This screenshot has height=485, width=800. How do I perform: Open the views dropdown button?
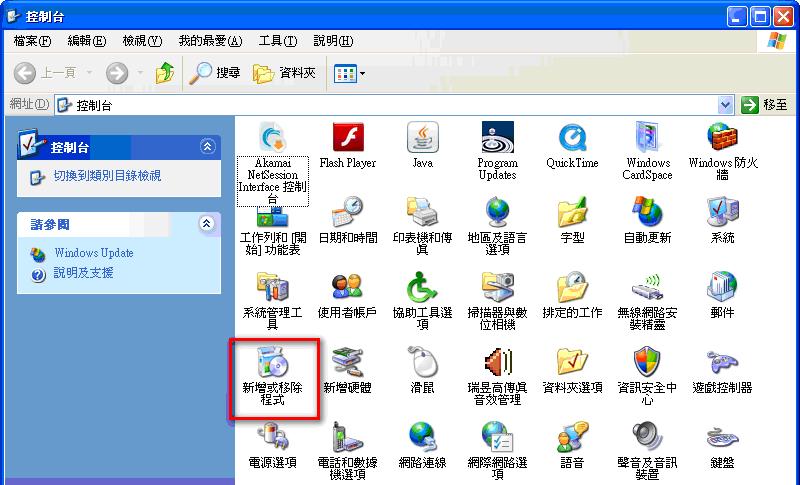(x=349, y=73)
